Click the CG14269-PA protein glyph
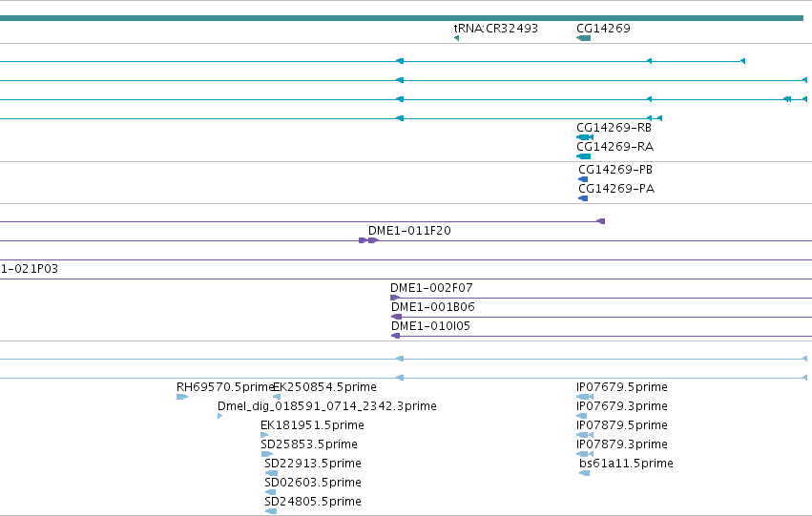Image resolution: width=812 pixels, height=516 pixels. point(583,198)
